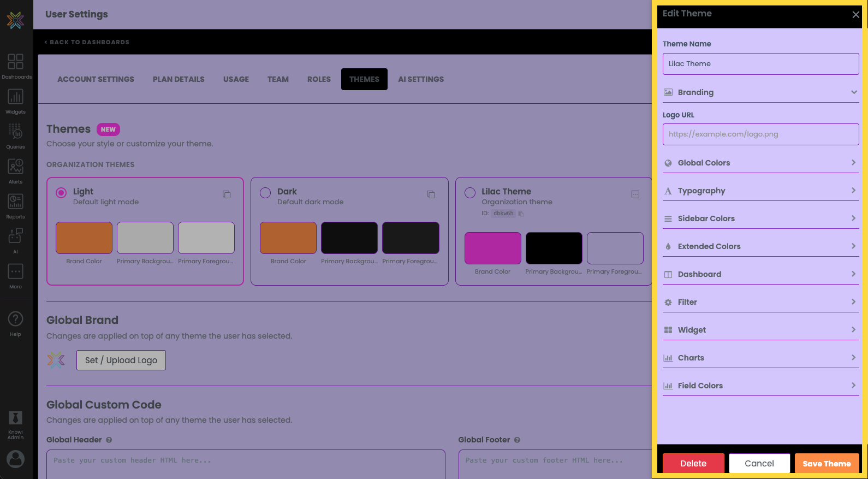The height and width of the screenshot is (479, 868).
Task: Open the Lilac Theme card options icon
Action: [635, 194]
